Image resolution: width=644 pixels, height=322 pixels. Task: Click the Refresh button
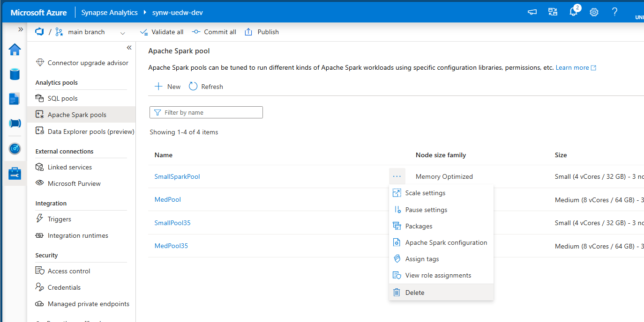pos(206,87)
